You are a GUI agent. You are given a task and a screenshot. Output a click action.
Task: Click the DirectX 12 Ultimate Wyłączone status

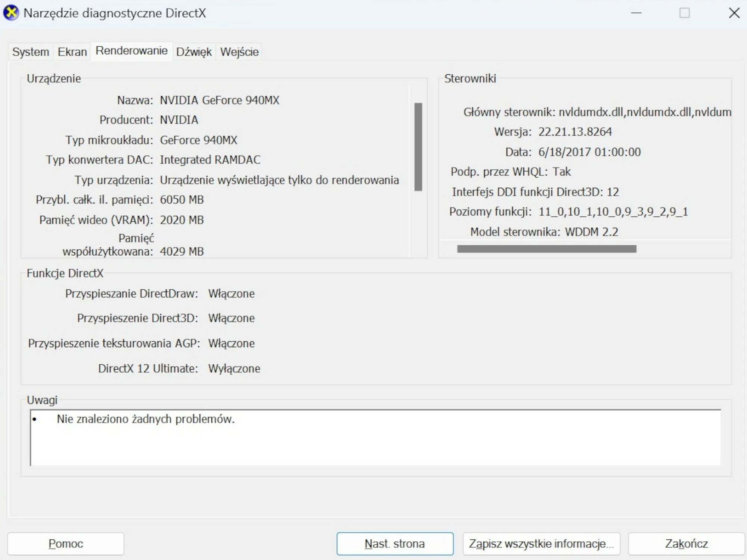235,368
